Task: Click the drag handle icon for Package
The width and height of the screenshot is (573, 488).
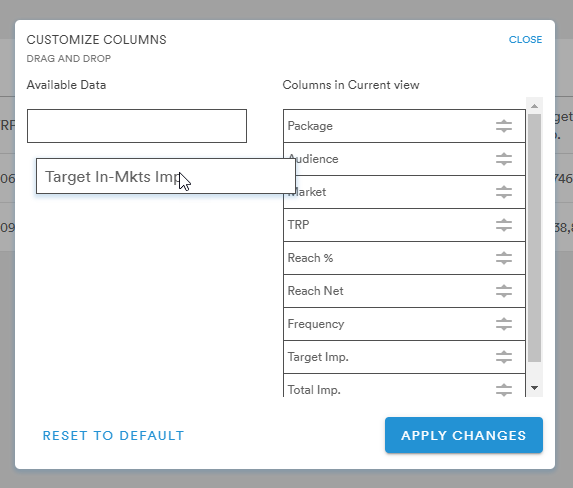Action: pyautogui.click(x=504, y=126)
